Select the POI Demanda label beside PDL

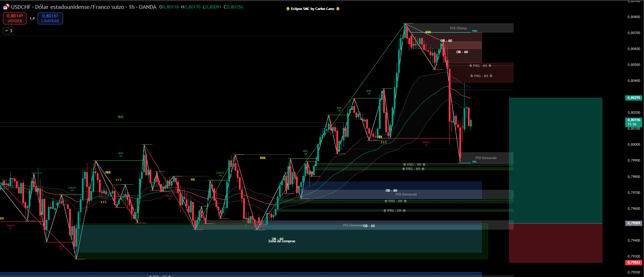coord(486,158)
